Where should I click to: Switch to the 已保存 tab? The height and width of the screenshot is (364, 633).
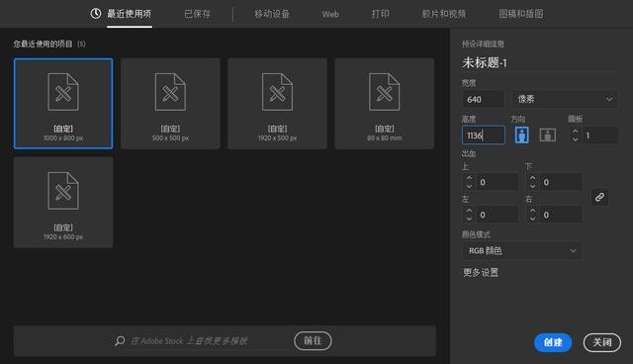[x=197, y=14]
